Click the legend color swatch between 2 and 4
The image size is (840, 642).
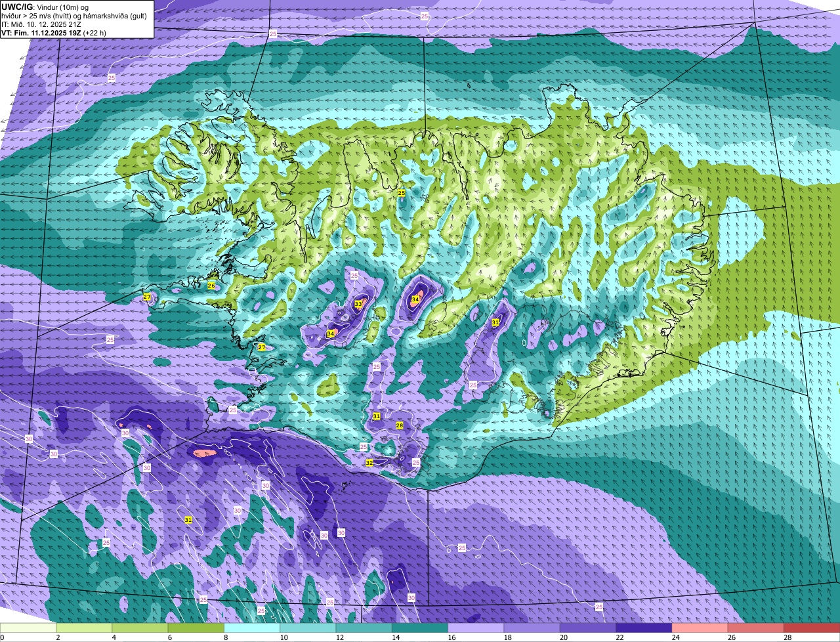point(84,628)
